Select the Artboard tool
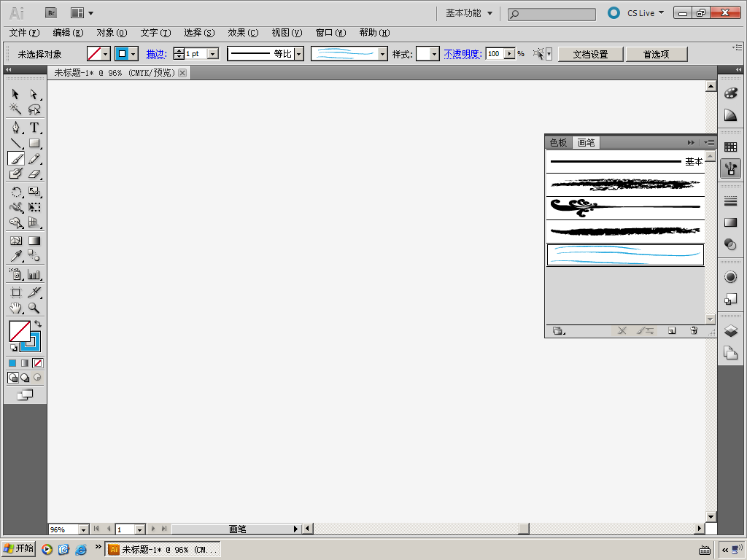The height and width of the screenshot is (560, 747). (15, 292)
